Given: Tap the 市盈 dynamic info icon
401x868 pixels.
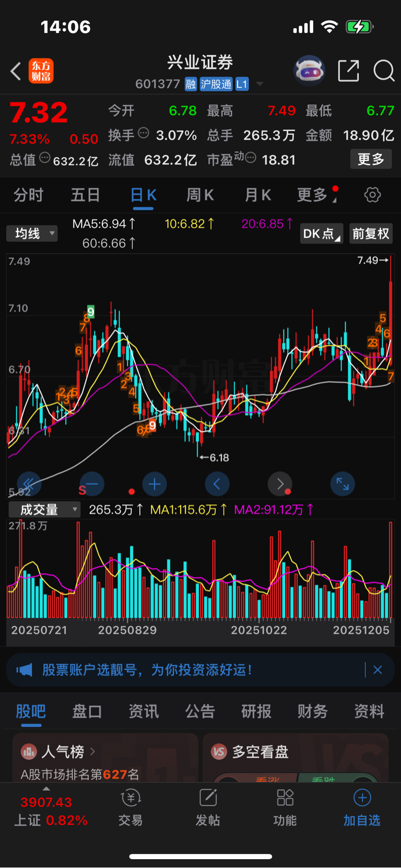Looking at the screenshot, I should [251, 157].
